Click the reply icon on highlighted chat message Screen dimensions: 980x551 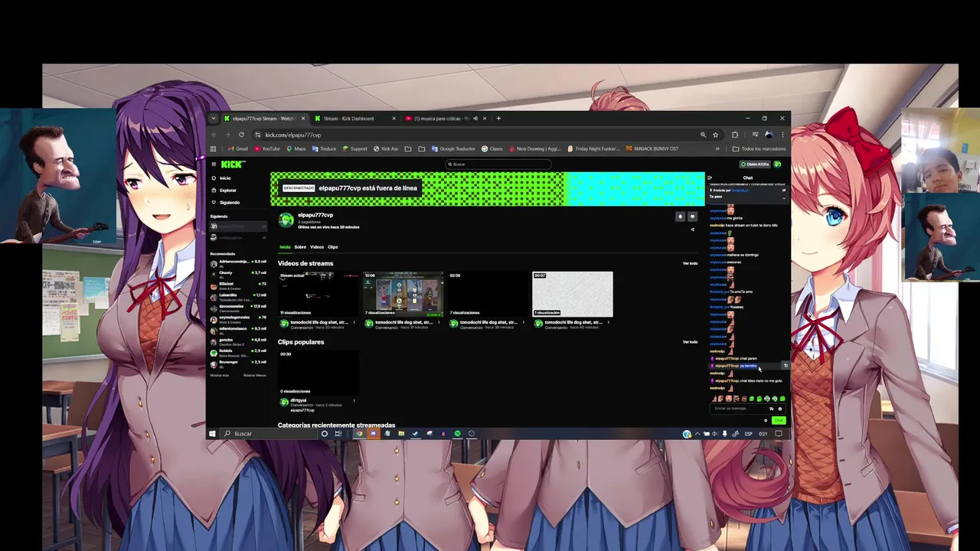[785, 366]
